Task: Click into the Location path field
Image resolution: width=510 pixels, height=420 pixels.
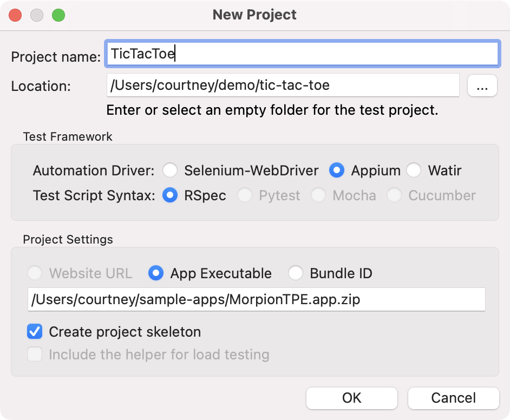Action: click(x=283, y=85)
